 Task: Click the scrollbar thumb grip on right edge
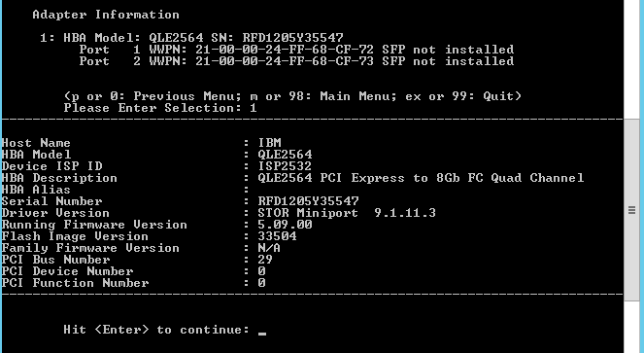(x=631, y=210)
